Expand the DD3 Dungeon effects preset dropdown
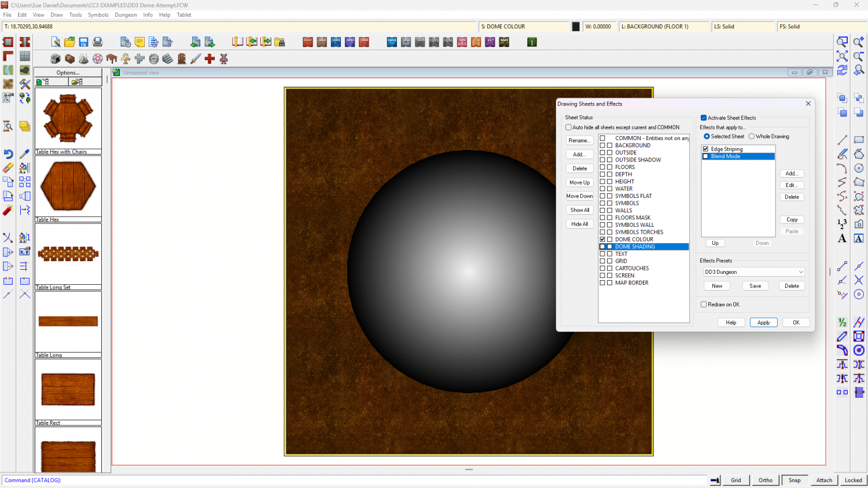Image resolution: width=868 pixels, height=488 pixels. (x=801, y=272)
